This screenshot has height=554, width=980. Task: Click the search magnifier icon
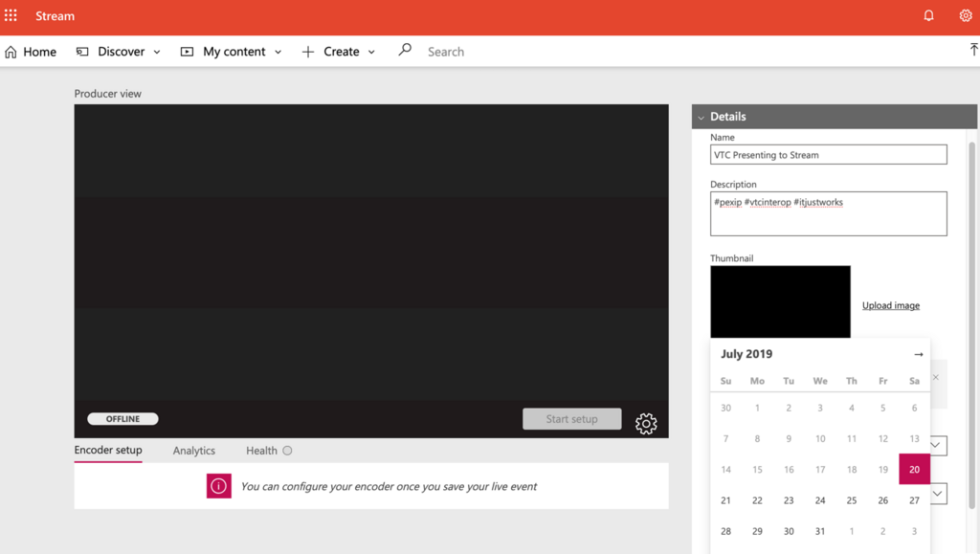(405, 50)
